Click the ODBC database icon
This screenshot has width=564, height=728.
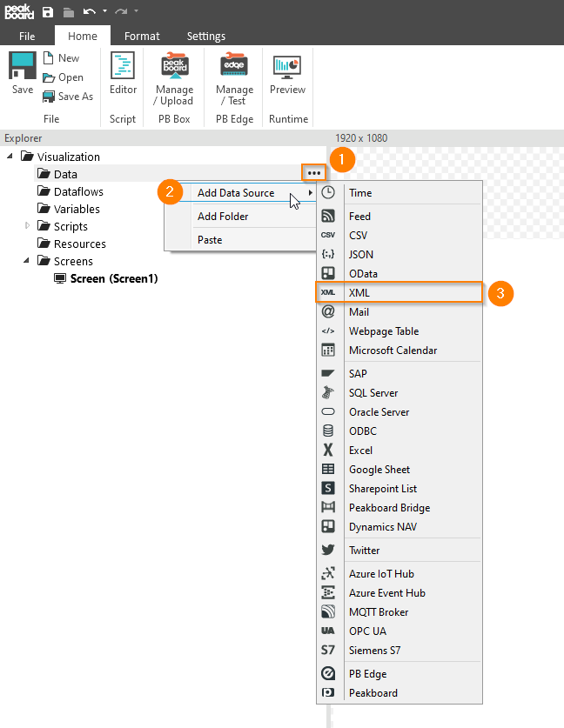tap(328, 431)
